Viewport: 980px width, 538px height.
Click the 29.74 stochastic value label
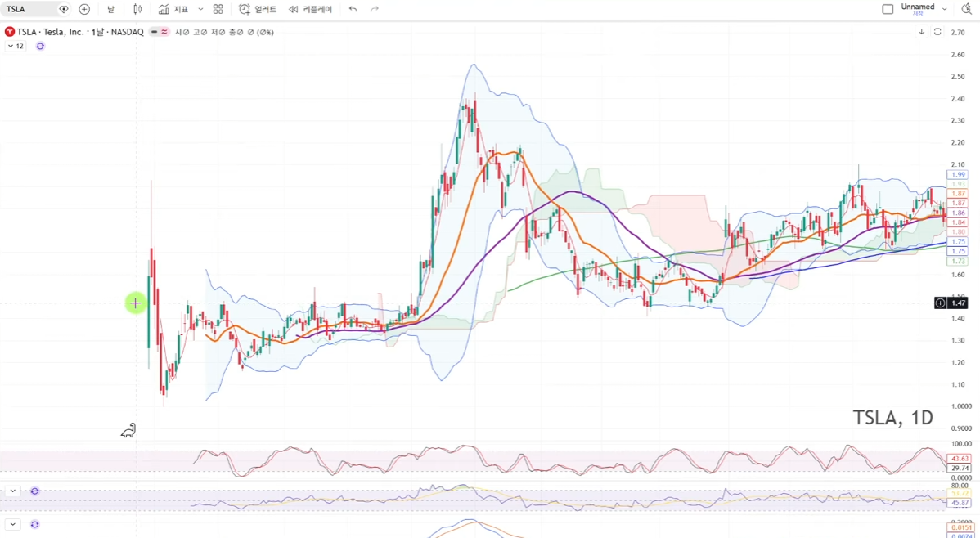point(960,468)
